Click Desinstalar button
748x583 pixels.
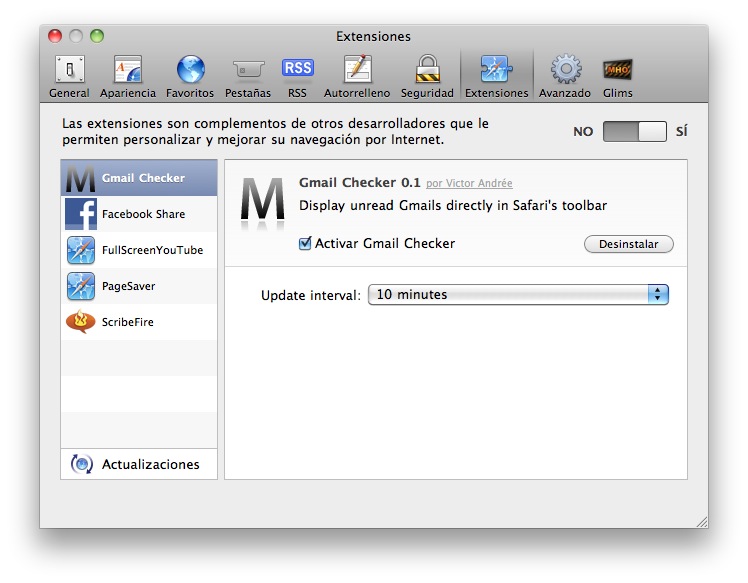(x=629, y=244)
